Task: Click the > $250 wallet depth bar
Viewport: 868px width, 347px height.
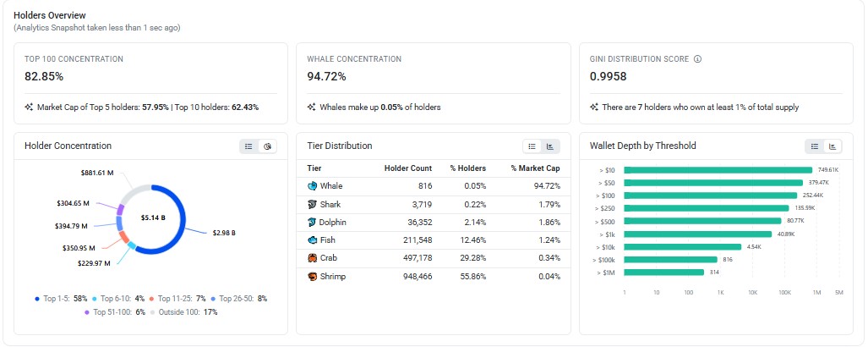Action: pyautogui.click(x=707, y=208)
